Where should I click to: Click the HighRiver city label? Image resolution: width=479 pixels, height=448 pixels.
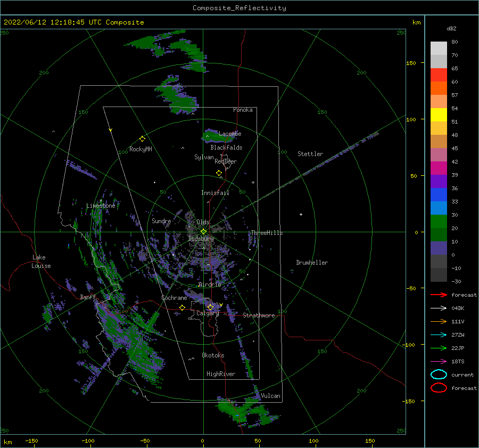click(221, 374)
